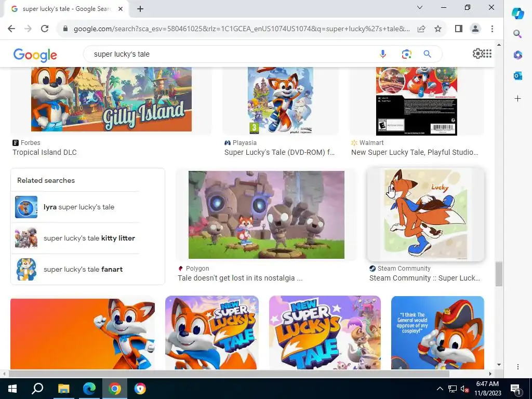Open Polygon nostalgia article link
Screen dimensions: 532x399
coord(240,278)
